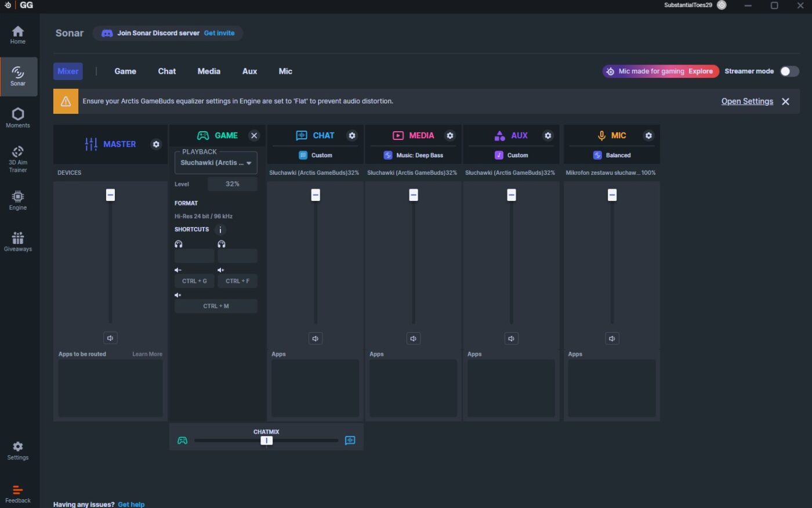Open the sidebar Settings gear
Image resolution: width=812 pixels, height=508 pixels.
tap(18, 450)
